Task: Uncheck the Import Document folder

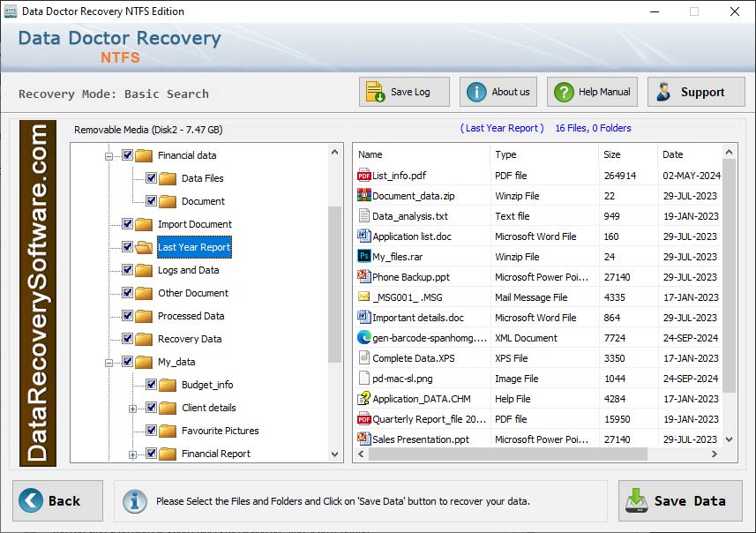Action: tap(125, 224)
